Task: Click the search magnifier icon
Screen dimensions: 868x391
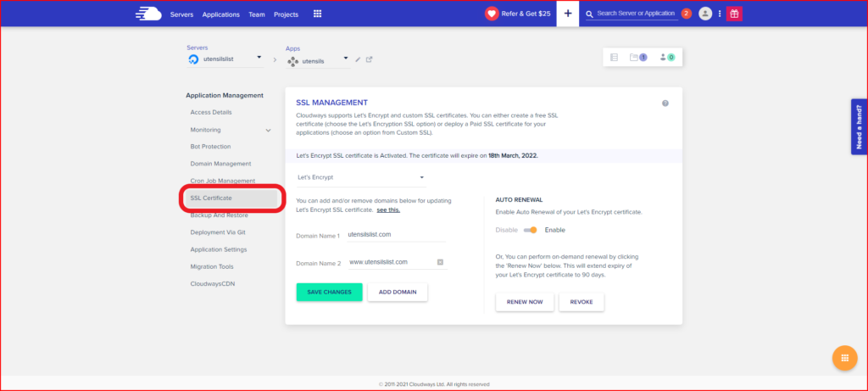Action: pyautogui.click(x=590, y=14)
